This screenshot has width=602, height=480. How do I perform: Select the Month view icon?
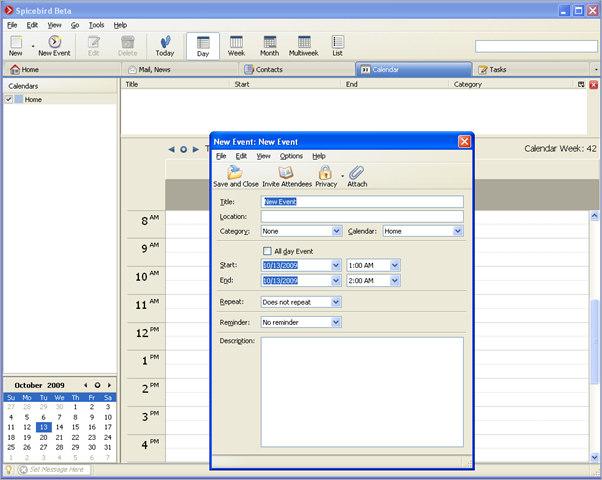(x=270, y=46)
